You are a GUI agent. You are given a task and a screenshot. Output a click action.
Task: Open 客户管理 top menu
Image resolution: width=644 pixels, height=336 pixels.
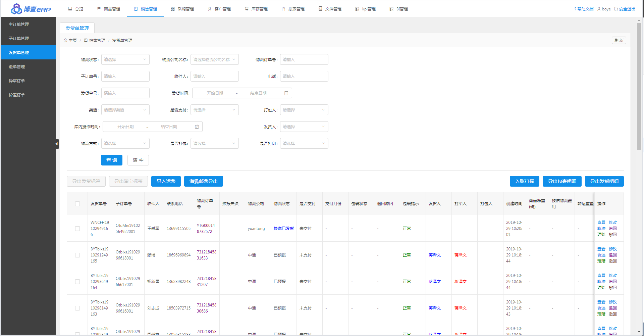(219, 9)
